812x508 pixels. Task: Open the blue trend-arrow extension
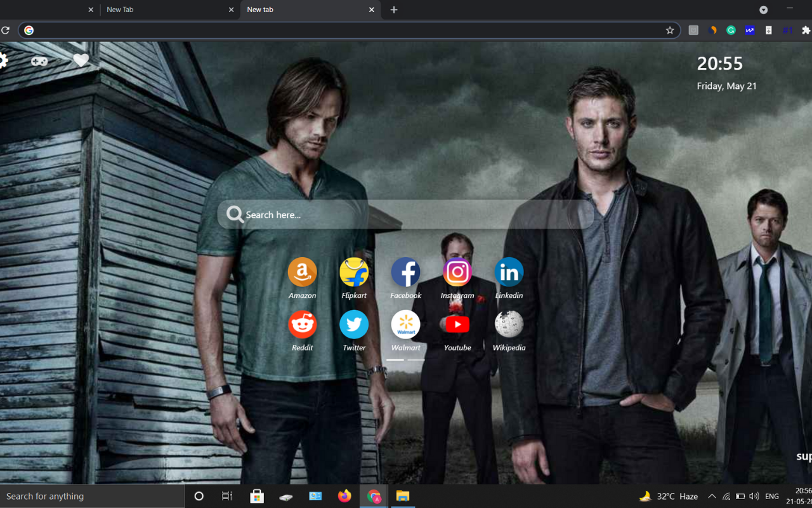[x=750, y=30]
